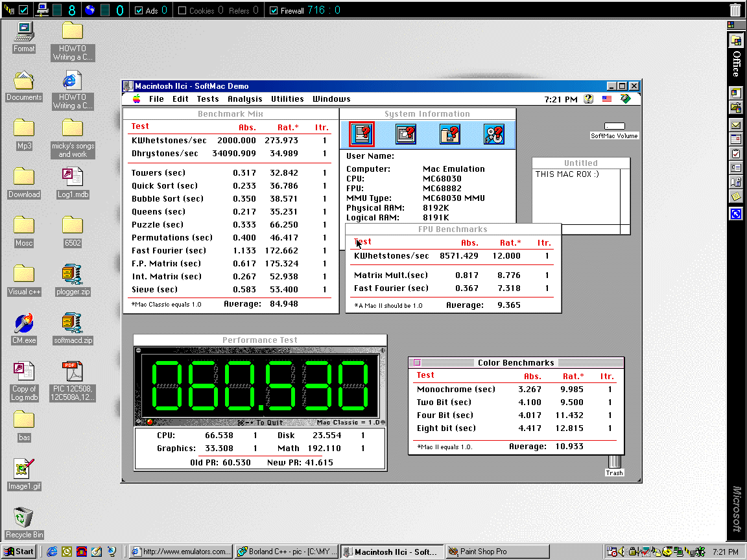Click the New PR: 41.615 value
The width and height of the screenshot is (747, 560).
point(300,462)
